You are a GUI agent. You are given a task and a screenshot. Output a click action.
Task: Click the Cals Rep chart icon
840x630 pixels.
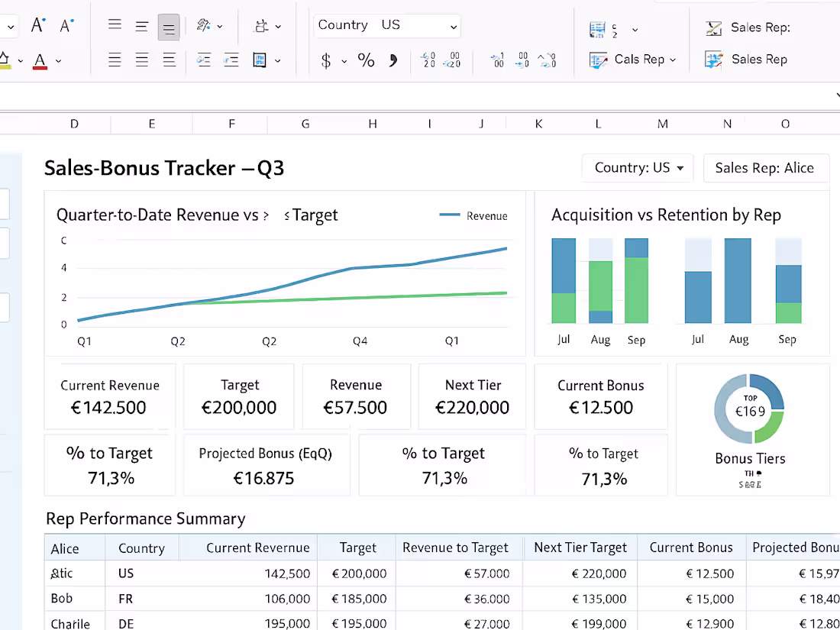pyautogui.click(x=598, y=60)
